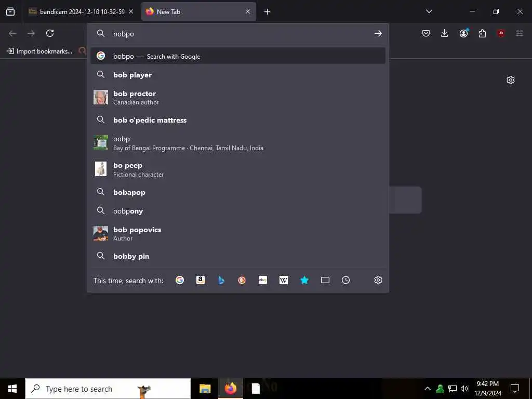Search in open Tabs icon
This screenshot has height=399, width=532.
click(325, 280)
